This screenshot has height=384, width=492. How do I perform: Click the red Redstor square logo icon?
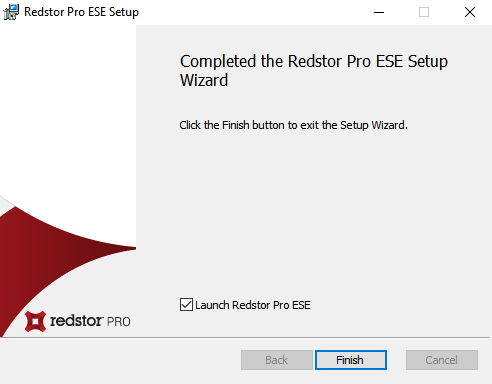pos(35,321)
